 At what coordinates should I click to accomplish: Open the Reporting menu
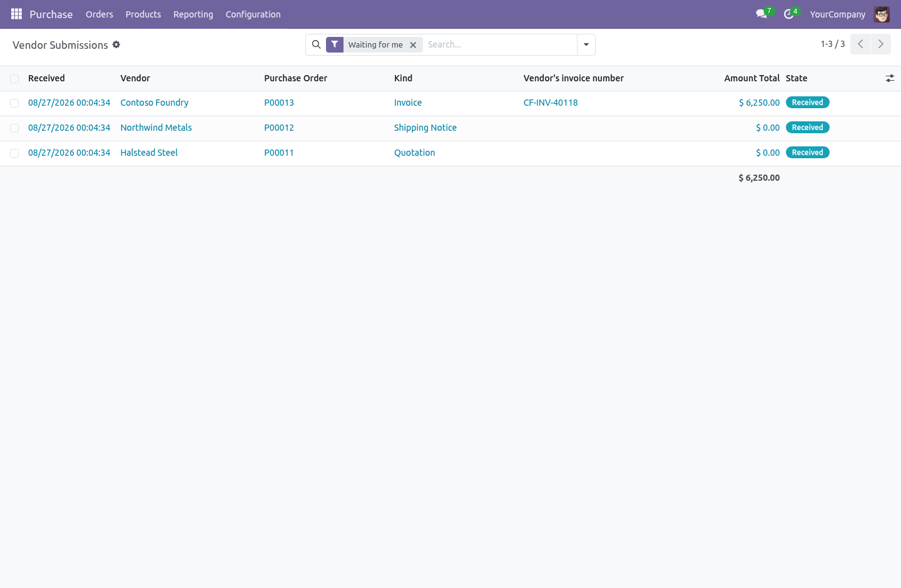(193, 14)
